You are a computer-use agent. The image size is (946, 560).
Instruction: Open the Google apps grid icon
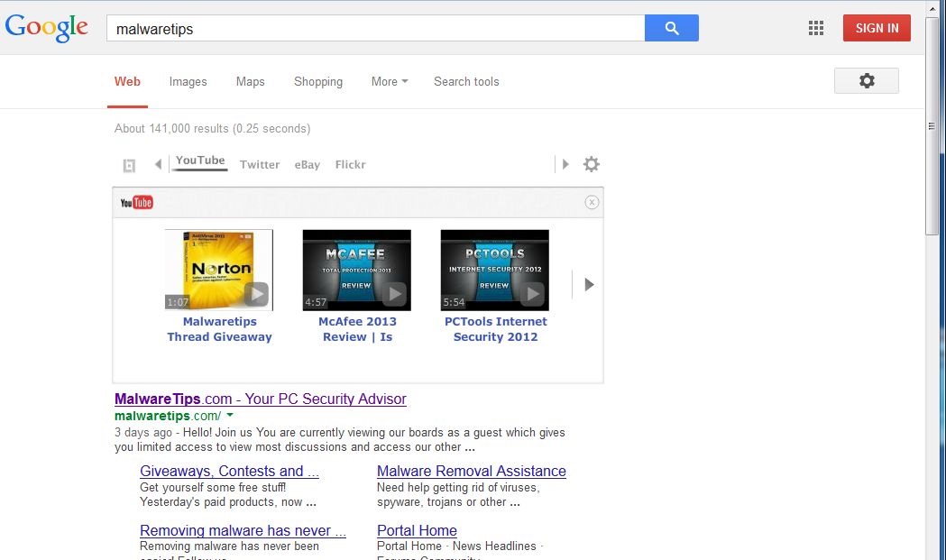click(x=815, y=28)
